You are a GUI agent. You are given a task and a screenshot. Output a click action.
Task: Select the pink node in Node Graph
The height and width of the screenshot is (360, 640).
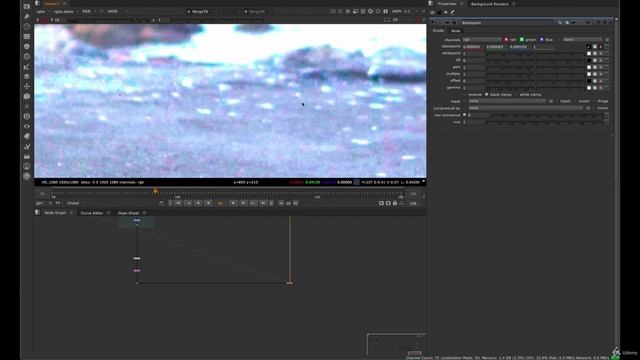pos(137,270)
